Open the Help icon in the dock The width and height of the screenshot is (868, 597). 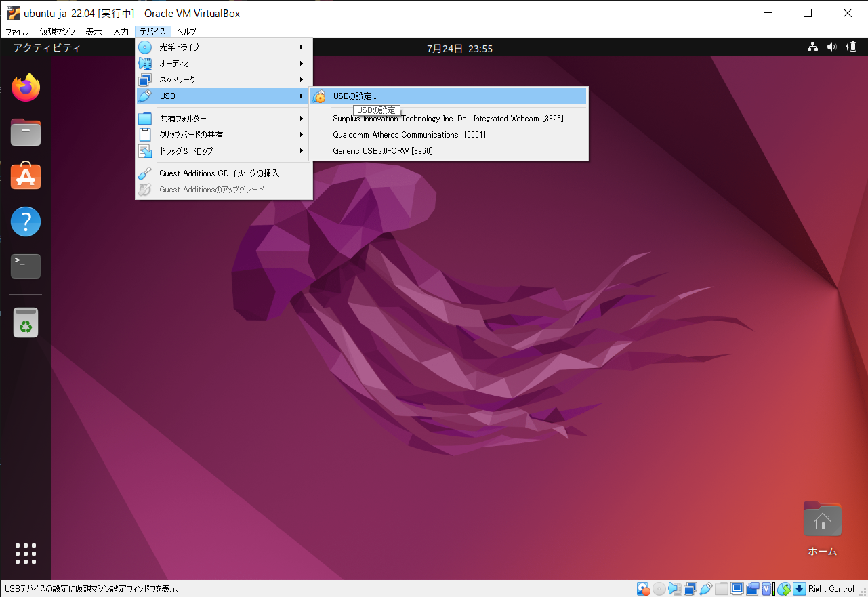tap(26, 222)
